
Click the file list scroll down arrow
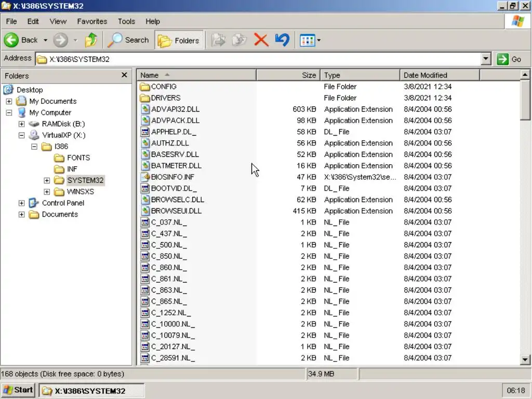525,360
